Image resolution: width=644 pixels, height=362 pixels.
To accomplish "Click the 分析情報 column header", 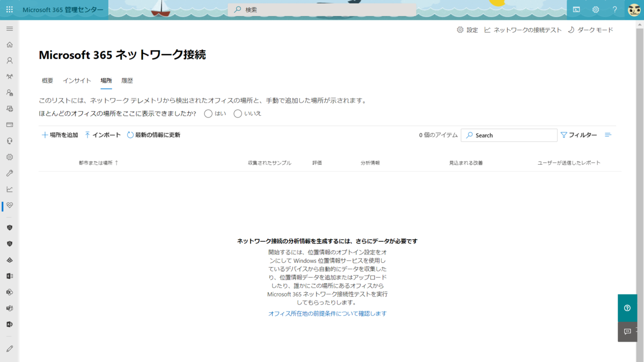I will pos(370,162).
